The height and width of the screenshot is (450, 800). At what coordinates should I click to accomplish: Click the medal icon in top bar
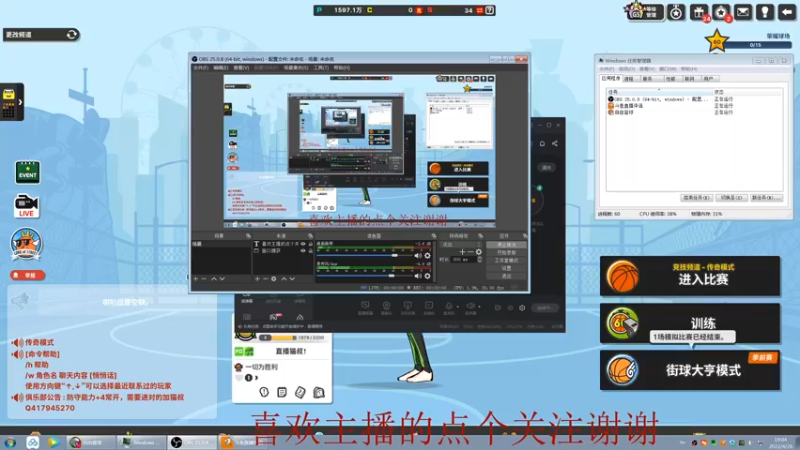coord(676,12)
